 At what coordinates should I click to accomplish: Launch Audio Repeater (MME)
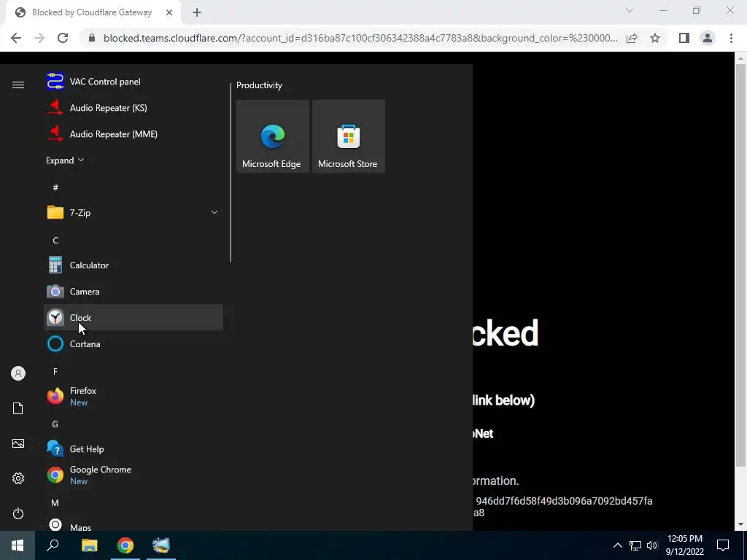pyautogui.click(x=133, y=134)
